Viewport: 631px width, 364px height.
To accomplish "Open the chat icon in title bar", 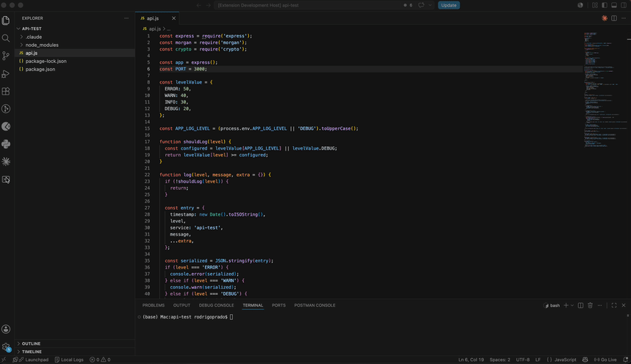I will (421, 5).
